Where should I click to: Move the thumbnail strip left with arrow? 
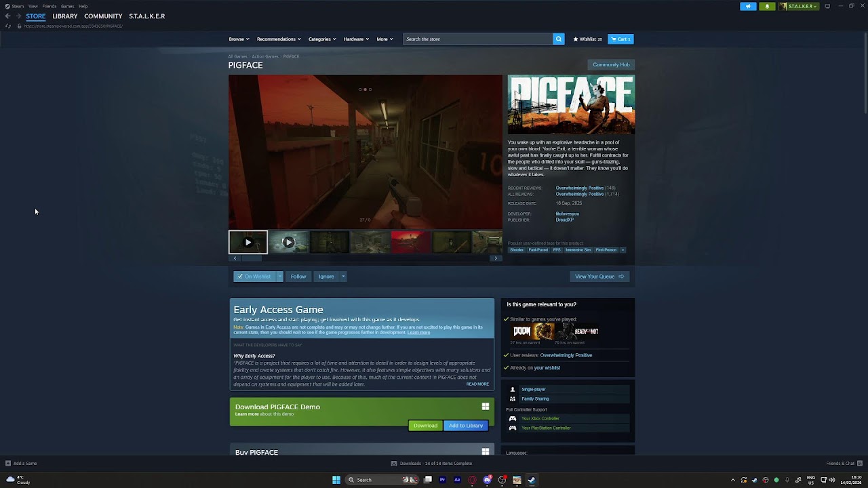tap(235, 258)
